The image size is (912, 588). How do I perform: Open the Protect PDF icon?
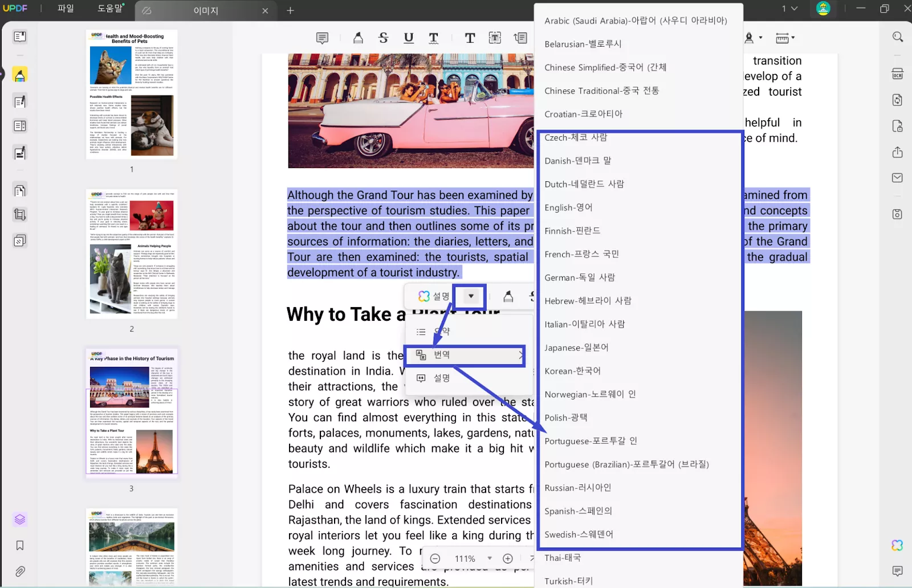pyautogui.click(x=897, y=126)
